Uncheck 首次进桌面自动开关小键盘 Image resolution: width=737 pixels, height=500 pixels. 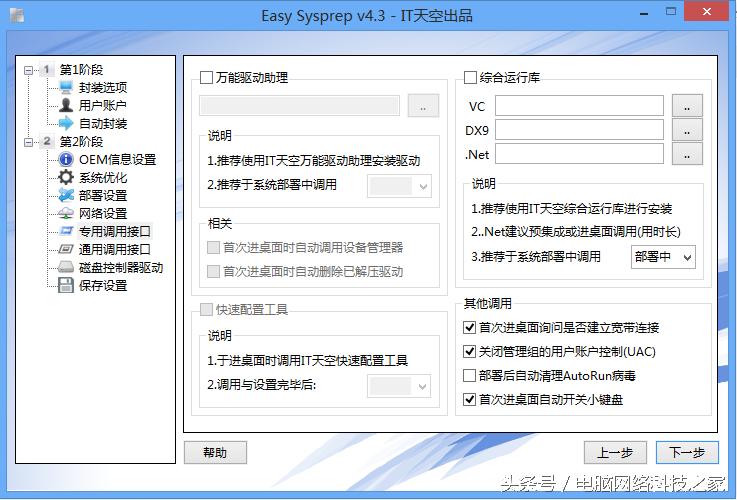pos(470,399)
